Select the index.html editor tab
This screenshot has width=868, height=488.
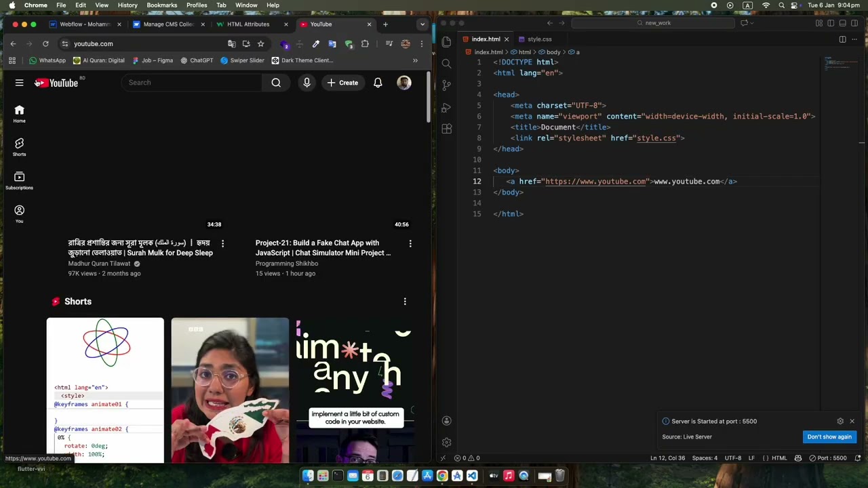tap(486, 39)
